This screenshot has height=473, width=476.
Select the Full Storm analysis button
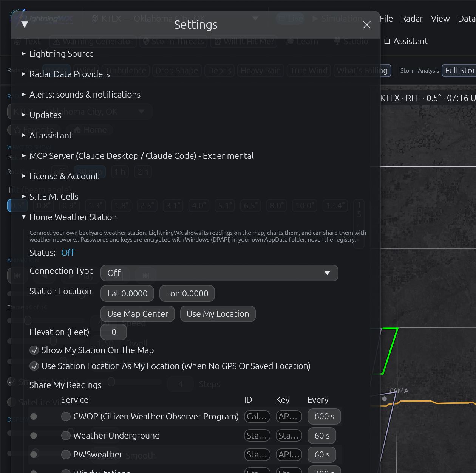(x=459, y=70)
